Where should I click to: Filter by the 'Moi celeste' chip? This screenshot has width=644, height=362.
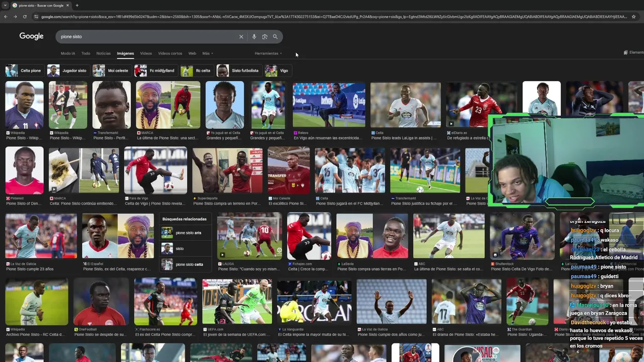[x=111, y=70]
